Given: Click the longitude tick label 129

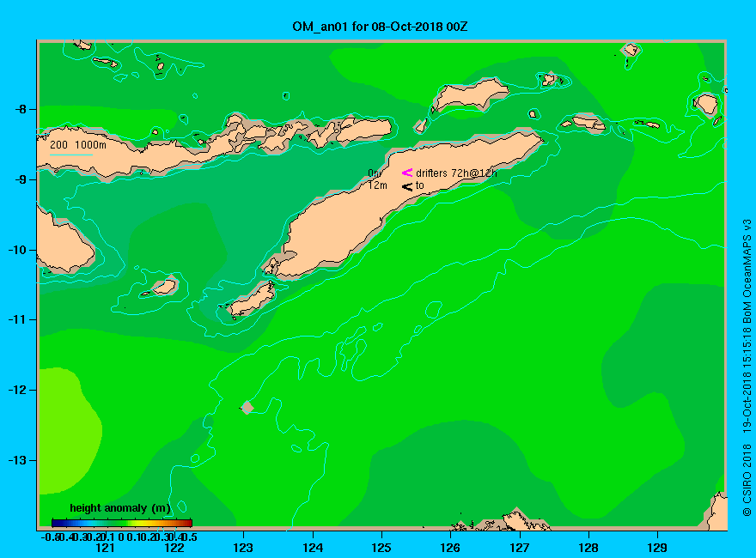Looking at the screenshot, I should [657, 548].
